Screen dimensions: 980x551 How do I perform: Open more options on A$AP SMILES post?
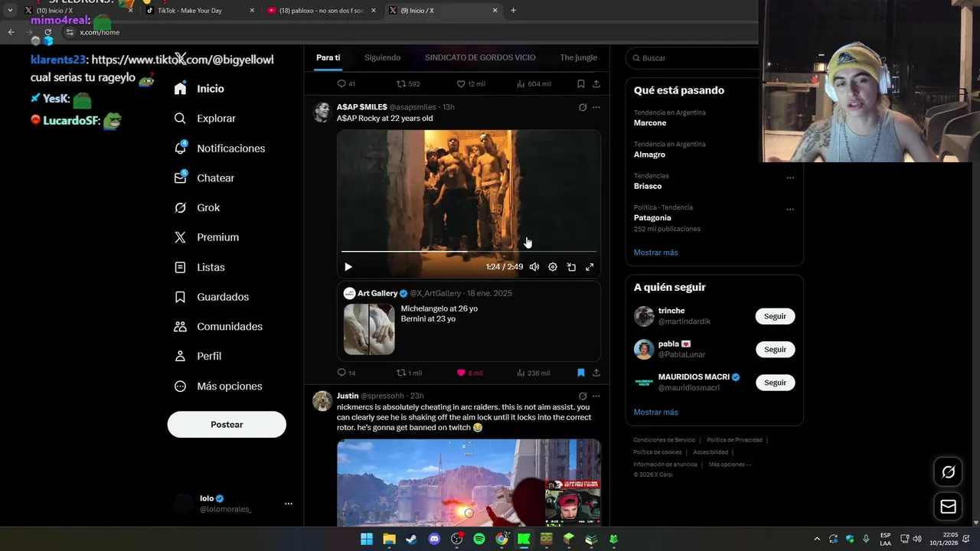[596, 107]
